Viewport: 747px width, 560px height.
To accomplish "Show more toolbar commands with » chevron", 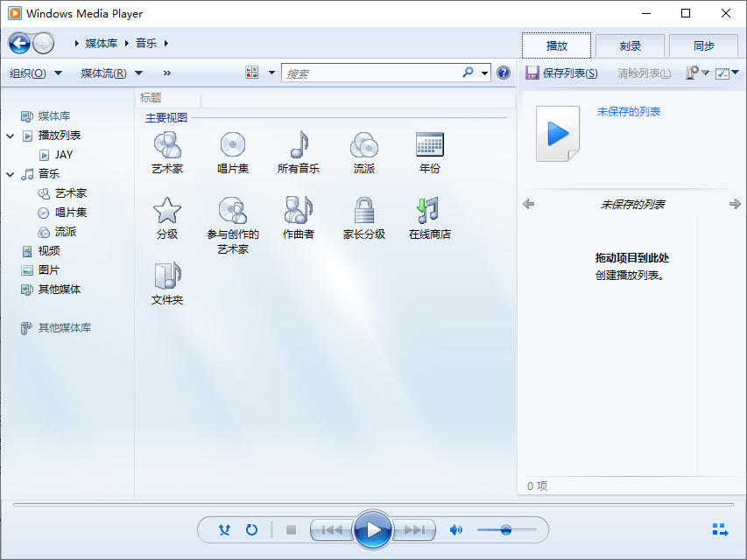I will 166,73.
